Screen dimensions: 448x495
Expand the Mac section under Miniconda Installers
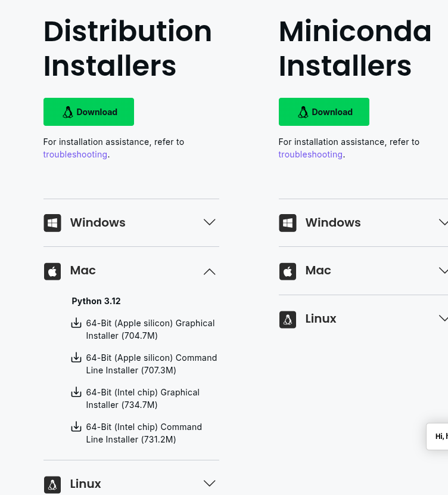pos(444,271)
